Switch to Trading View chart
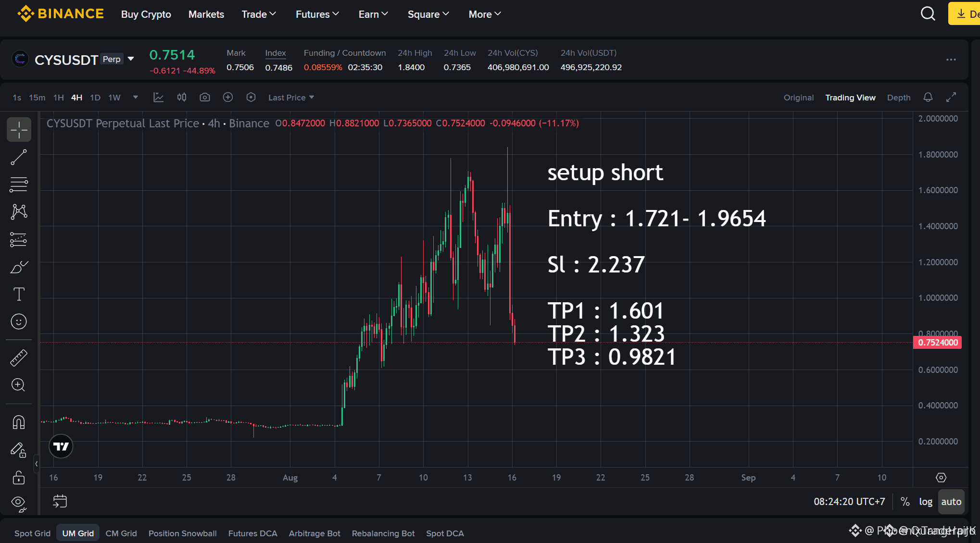Screen dimensions: 980x543 click(x=850, y=98)
